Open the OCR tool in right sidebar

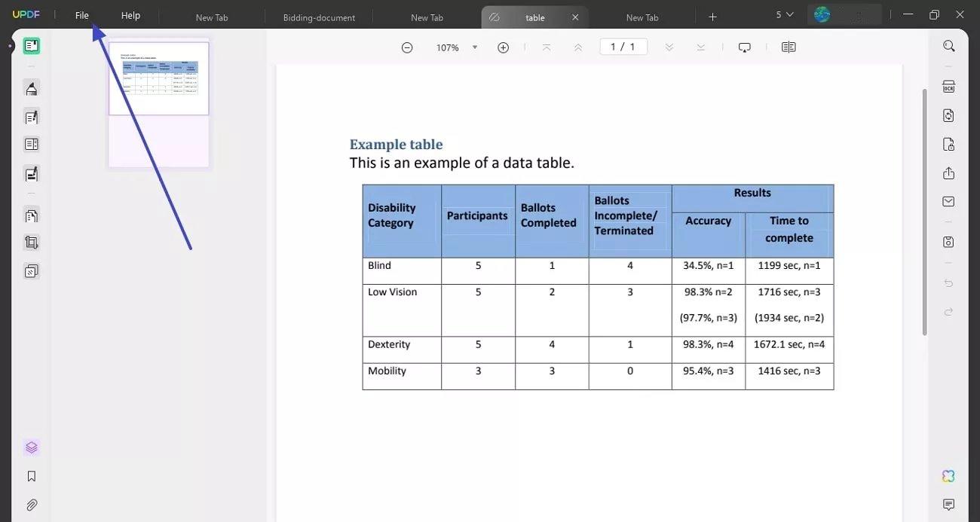tap(948, 87)
